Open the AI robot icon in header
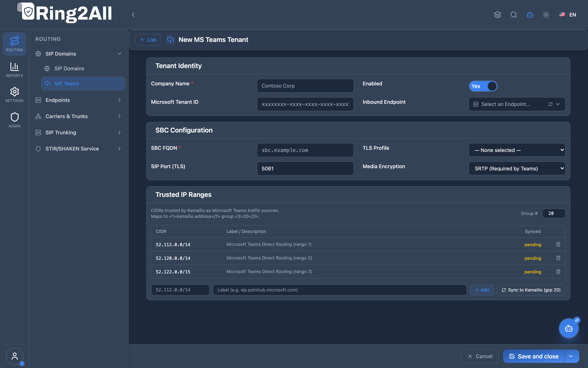The image size is (588, 368). click(x=530, y=15)
